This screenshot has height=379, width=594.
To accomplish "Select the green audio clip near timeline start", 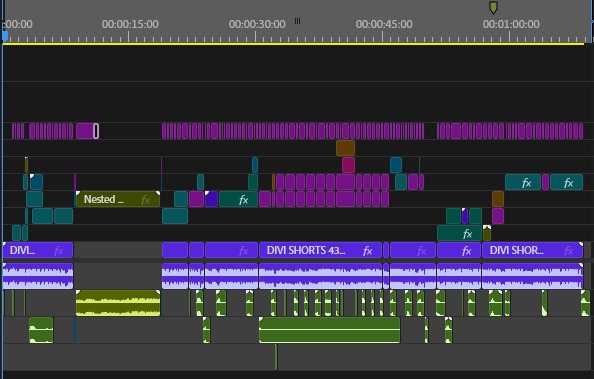I will pyautogui.click(x=41, y=330).
